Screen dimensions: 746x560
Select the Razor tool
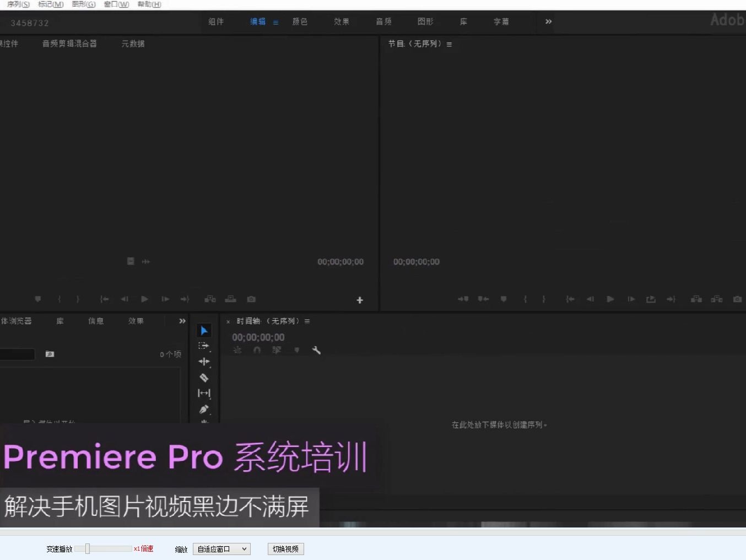point(204,378)
